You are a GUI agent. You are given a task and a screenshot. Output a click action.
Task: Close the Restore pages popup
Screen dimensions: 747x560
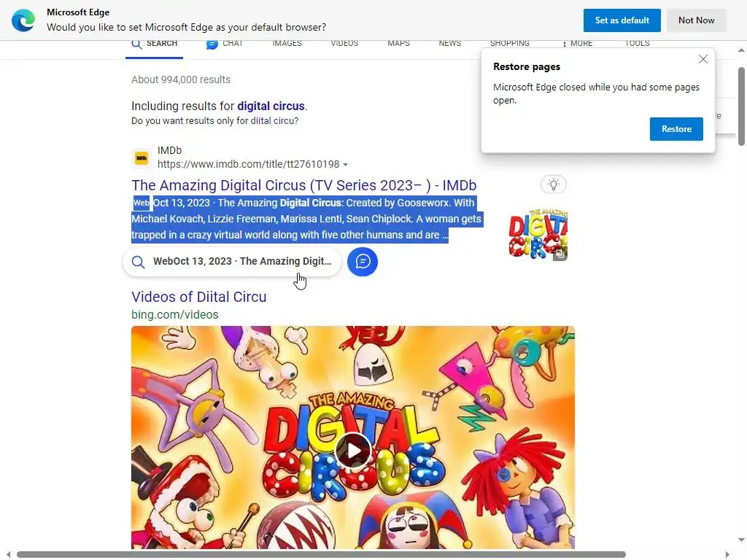pos(703,59)
